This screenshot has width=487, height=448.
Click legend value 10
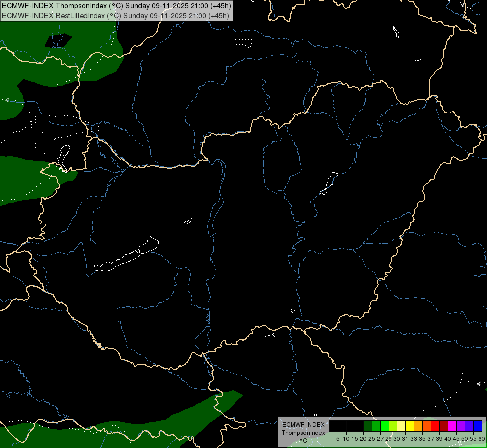click(x=346, y=439)
